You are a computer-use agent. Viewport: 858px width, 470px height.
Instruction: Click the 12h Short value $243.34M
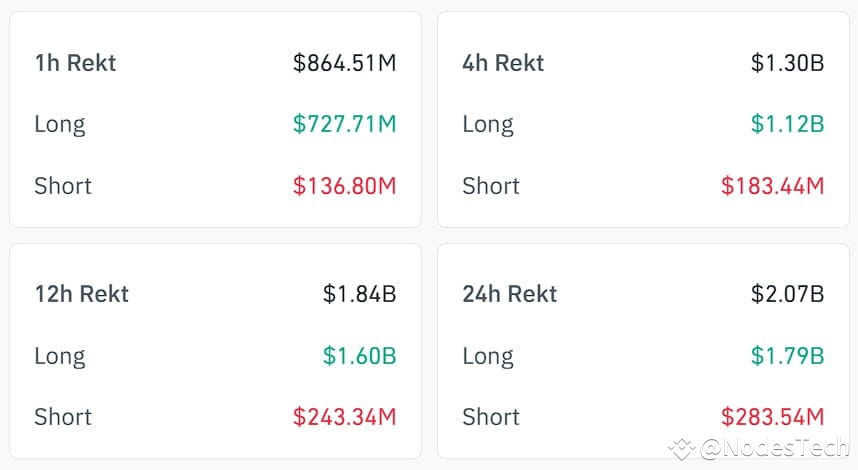tap(344, 417)
